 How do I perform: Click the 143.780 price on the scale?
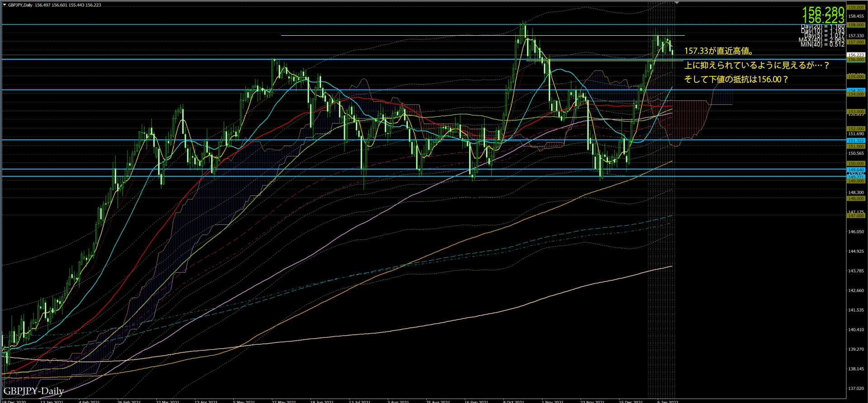coord(855,271)
